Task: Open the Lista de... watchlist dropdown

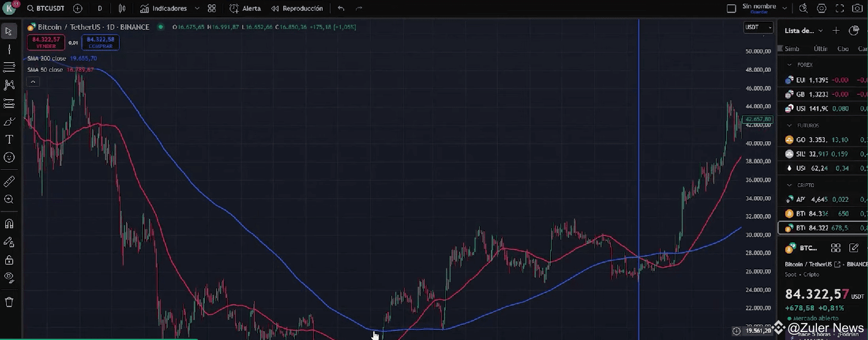Action: tap(804, 31)
